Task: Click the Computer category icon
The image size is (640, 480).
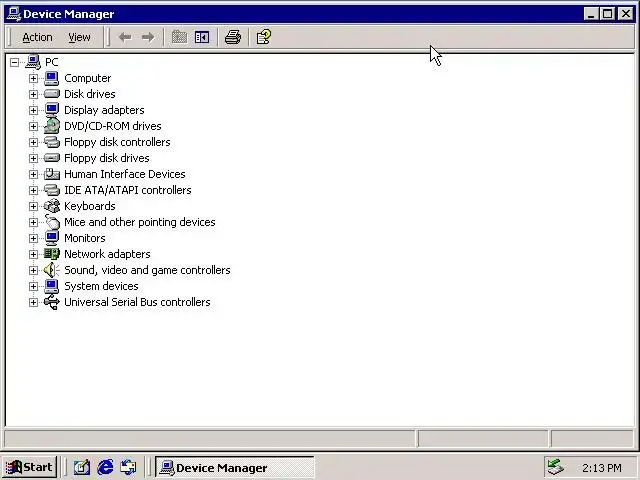Action: click(52, 78)
